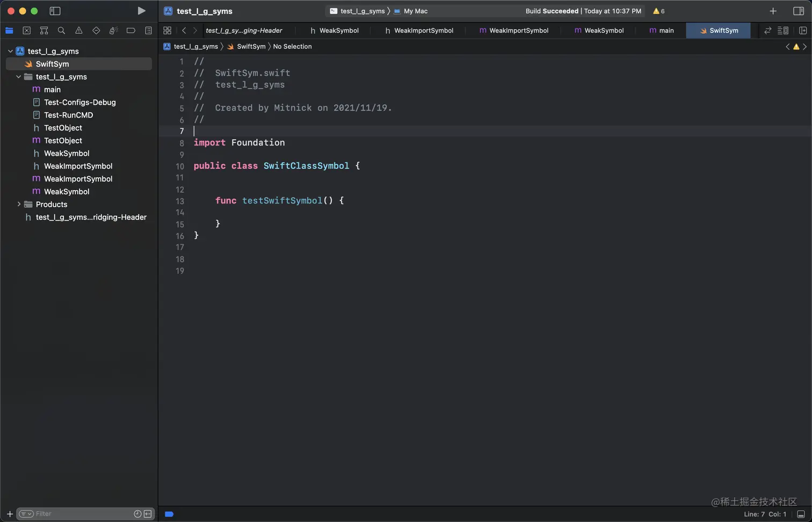Open editor options lines menu
This screenshot has width=812, height=522.
click(x=783, y=31)
